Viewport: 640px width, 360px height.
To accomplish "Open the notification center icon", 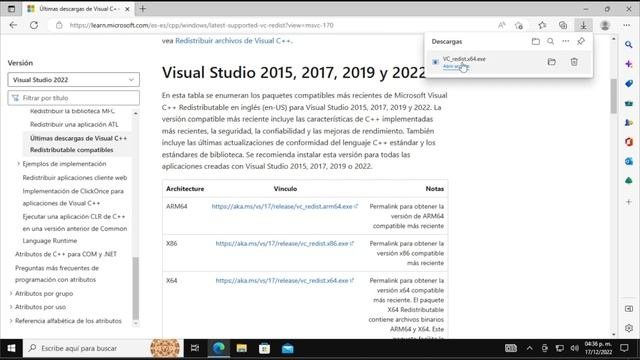I will click(624, 348).
